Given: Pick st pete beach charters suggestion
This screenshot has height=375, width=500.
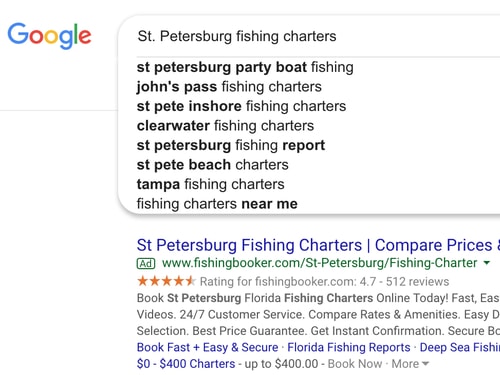Looking at the screenshot, I should click(x=213, y=165).
